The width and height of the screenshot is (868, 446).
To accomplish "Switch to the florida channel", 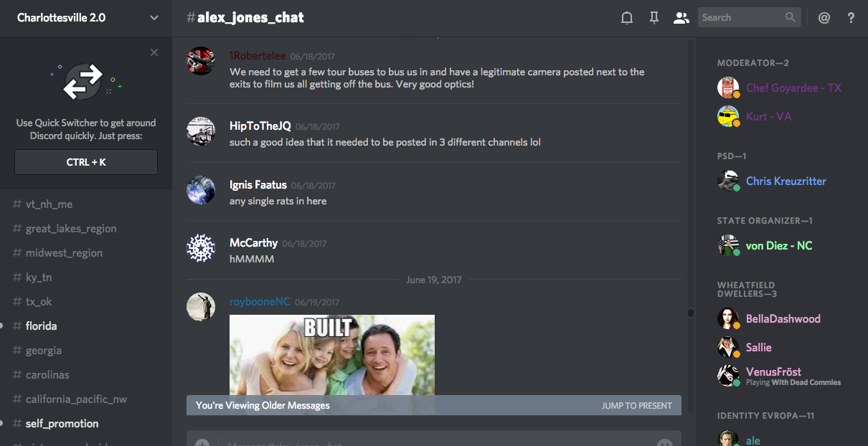I will (x=41, y=326).
